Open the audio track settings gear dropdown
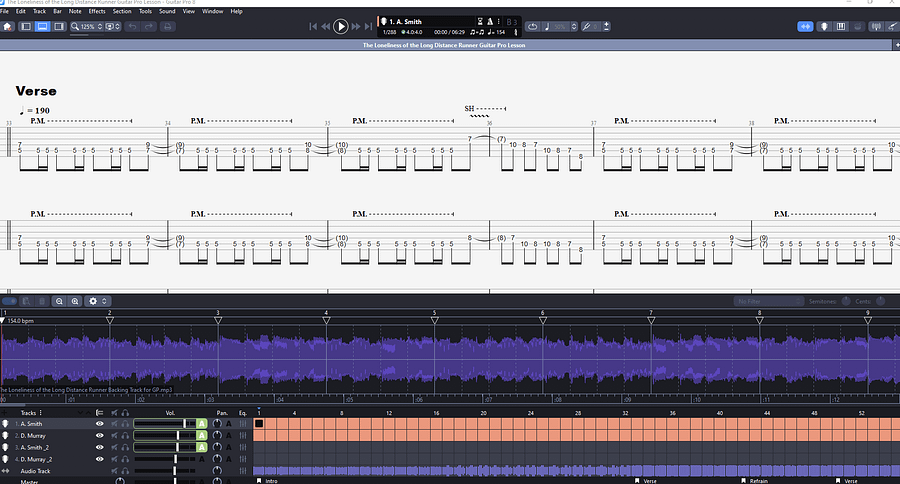The width and height of the screenshot is (900, 484). click(97, 301)
